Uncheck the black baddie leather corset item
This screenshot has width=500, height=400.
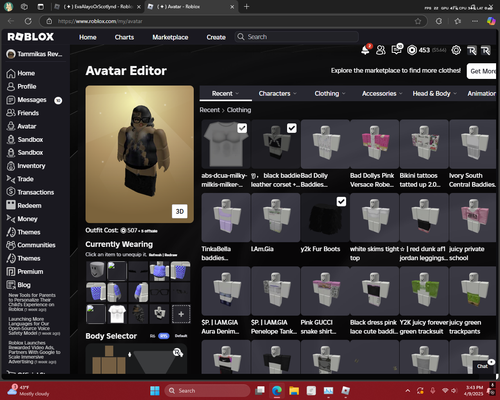pyautogui.click(x=292, y=128)
